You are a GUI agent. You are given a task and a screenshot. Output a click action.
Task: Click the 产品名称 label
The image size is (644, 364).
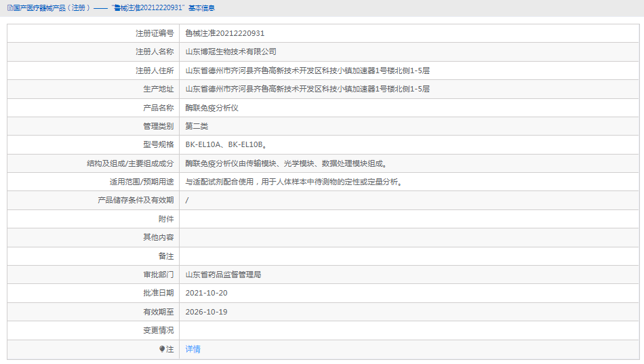(x=159, y=108)
